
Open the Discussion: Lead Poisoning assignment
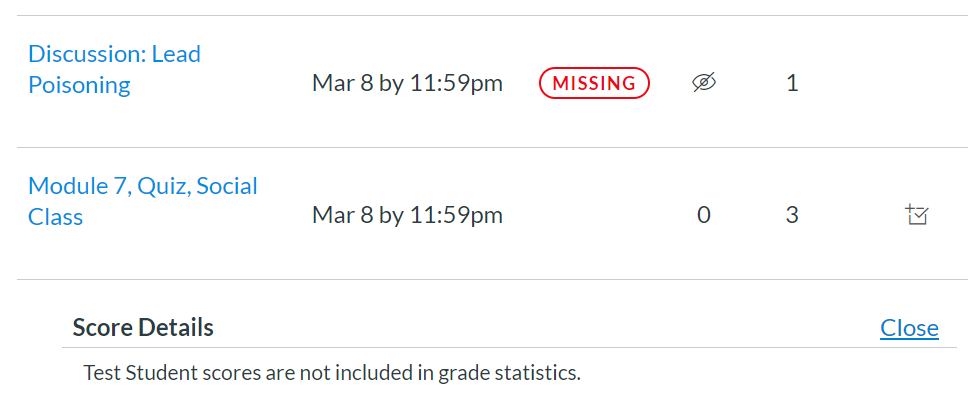tap(114, 69)
